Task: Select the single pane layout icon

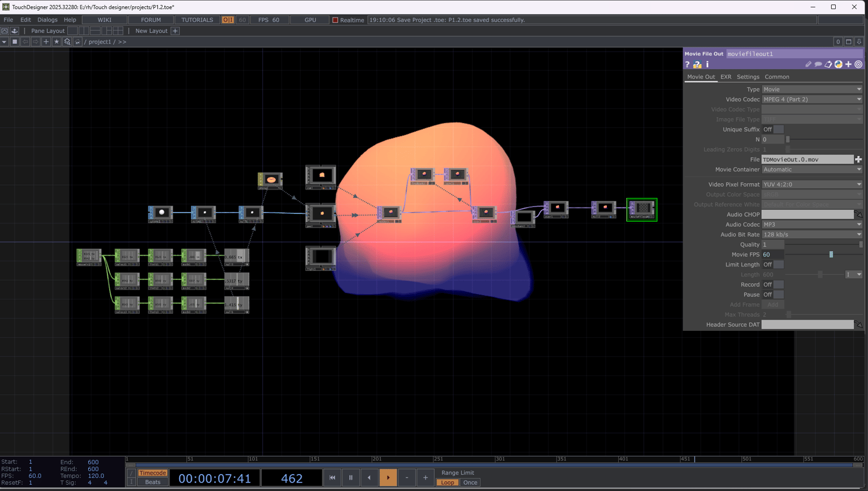Action: click(x=72, y=31)
